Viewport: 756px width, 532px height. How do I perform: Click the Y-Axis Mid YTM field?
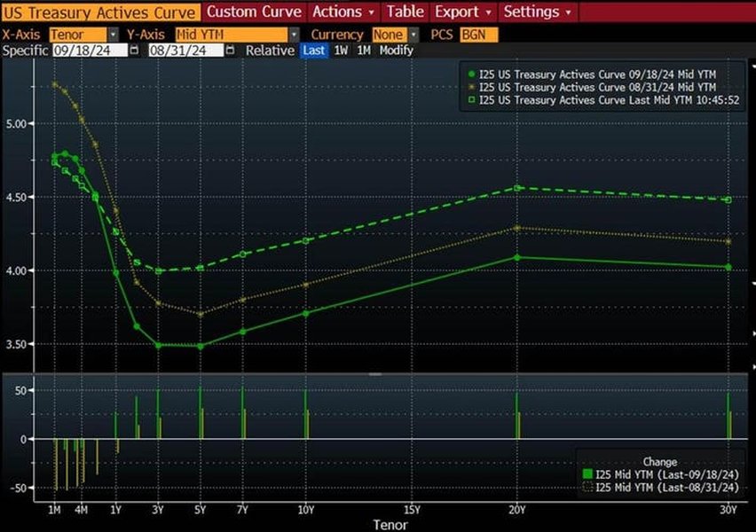[232, 35]
